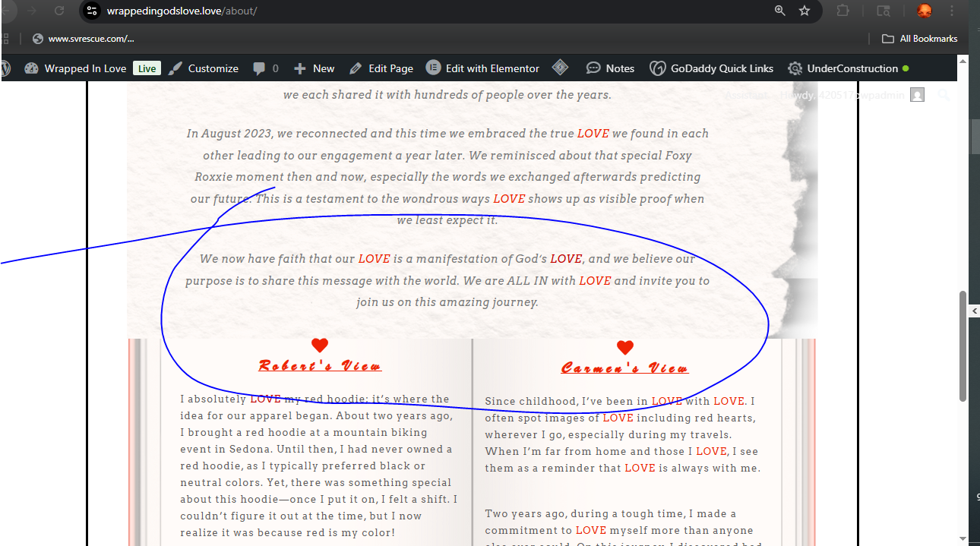Click the green Live status badge
980x546 pixels.
coord(147,68)
